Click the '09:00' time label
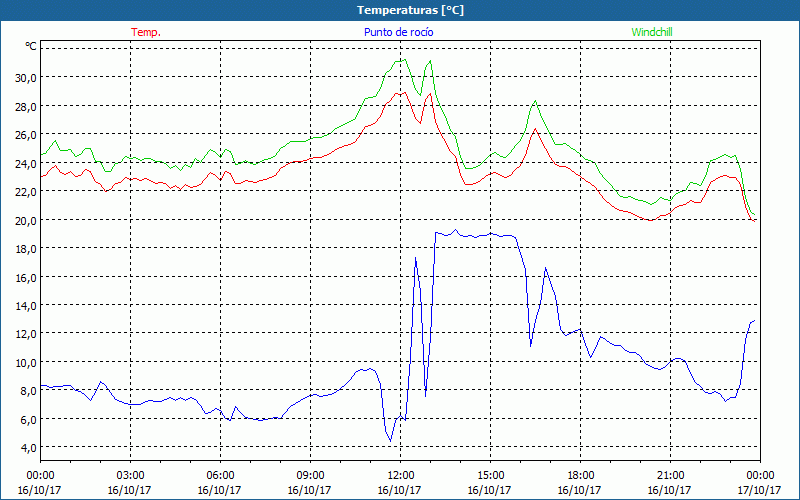The width and height of the screenshot is (800, 500). (310, 476)
